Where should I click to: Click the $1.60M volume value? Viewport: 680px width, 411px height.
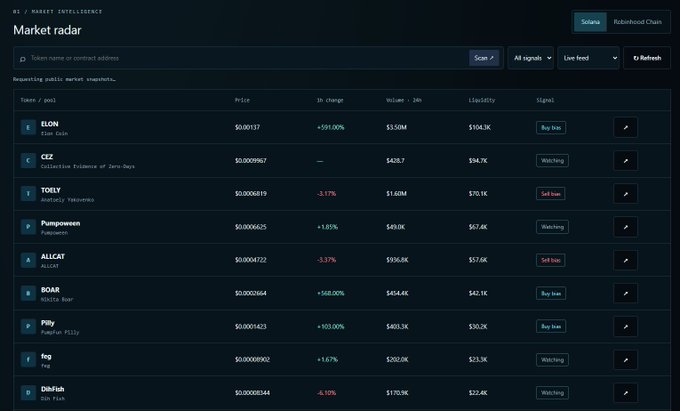[x=396, y=194]
